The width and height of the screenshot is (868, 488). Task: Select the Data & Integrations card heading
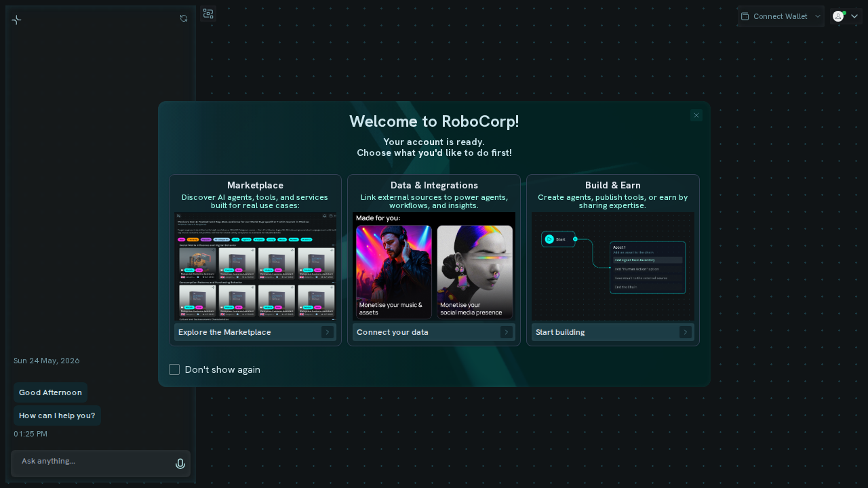point(434,185)
